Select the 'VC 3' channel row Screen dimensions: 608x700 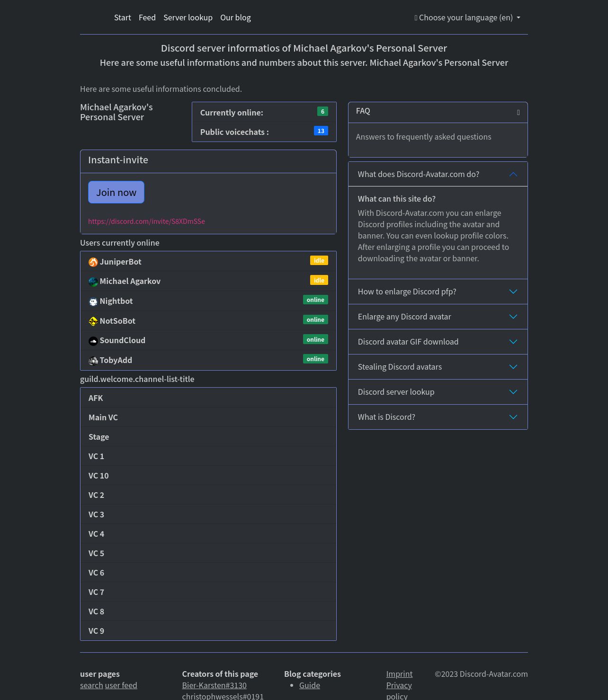click(208, 514)
